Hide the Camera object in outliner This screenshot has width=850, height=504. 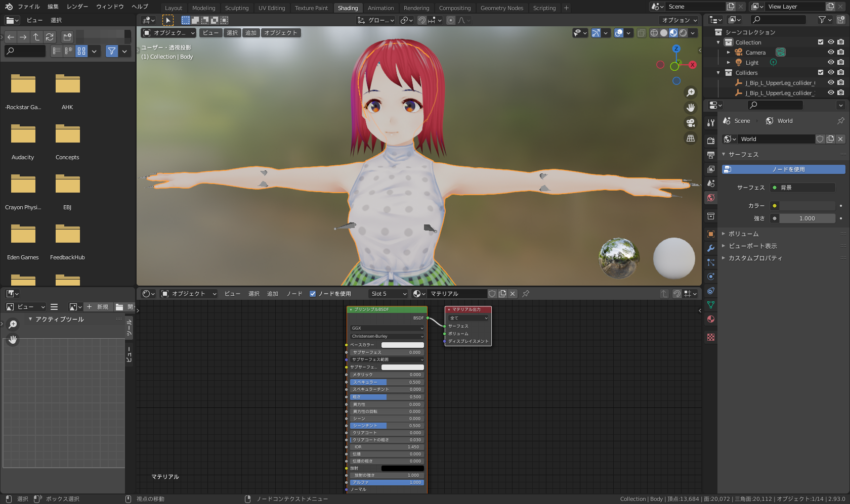(x=831, y=52)
